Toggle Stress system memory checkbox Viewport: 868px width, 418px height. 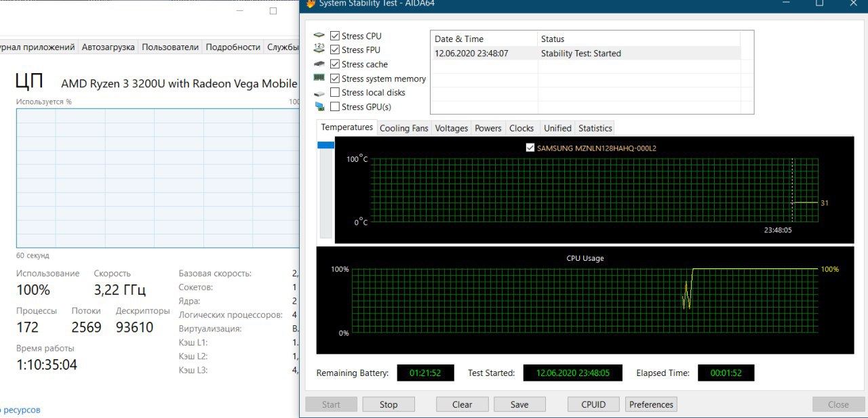coord(335,79)
